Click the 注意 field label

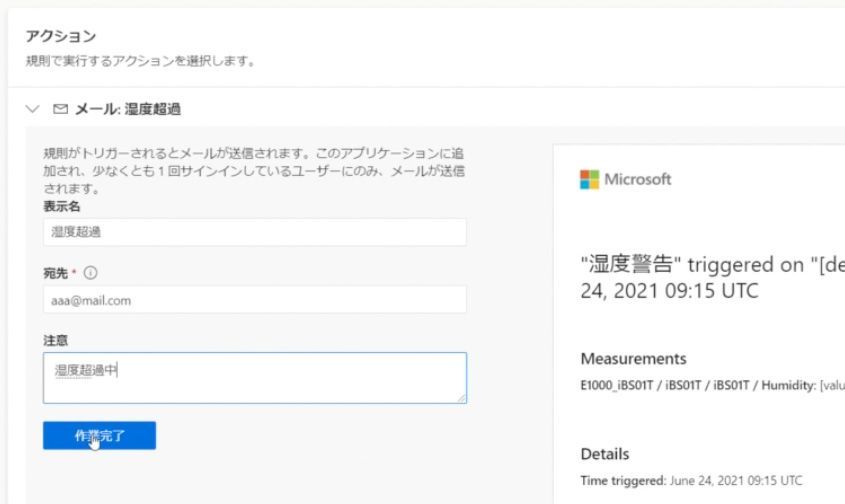55,341
